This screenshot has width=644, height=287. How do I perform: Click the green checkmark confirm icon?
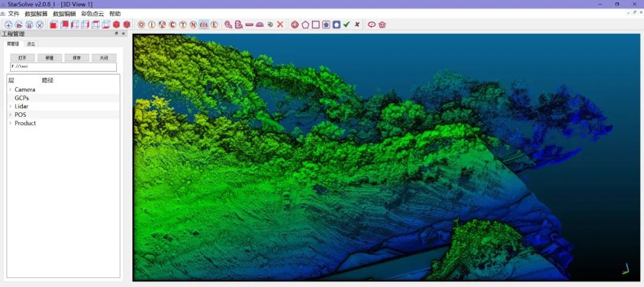[346, 24]
